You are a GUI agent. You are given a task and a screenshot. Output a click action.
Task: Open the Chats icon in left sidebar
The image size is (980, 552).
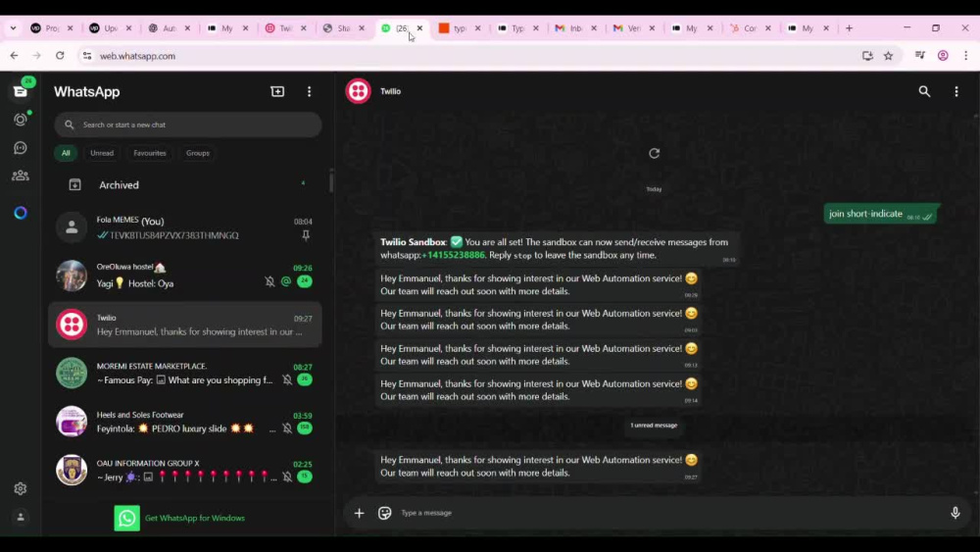click(x=20, y=91)
